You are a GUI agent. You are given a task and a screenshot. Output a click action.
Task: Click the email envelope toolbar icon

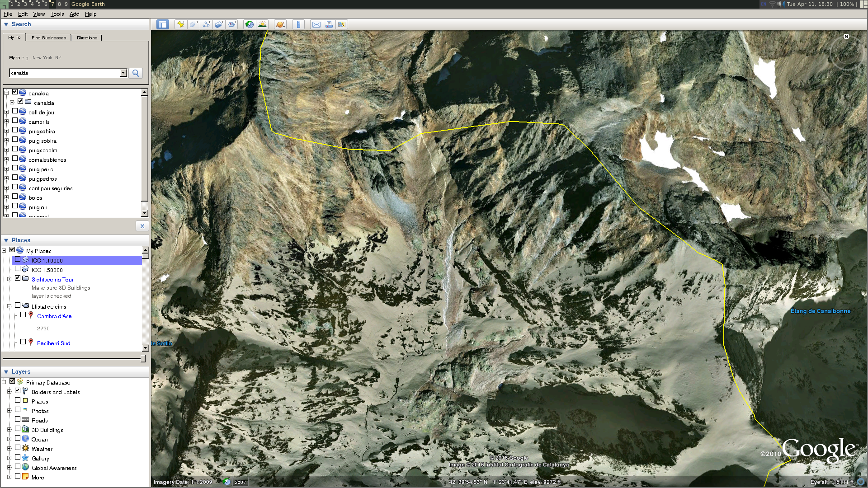click(316, 24)
